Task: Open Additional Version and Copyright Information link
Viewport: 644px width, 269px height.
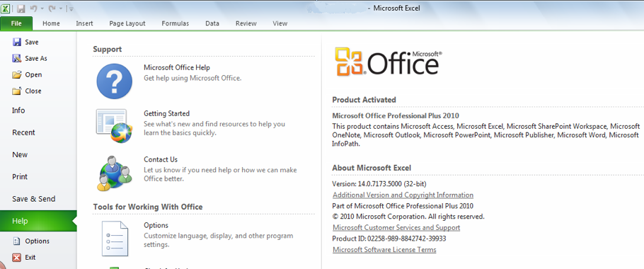Action: (x=403, y=195)
